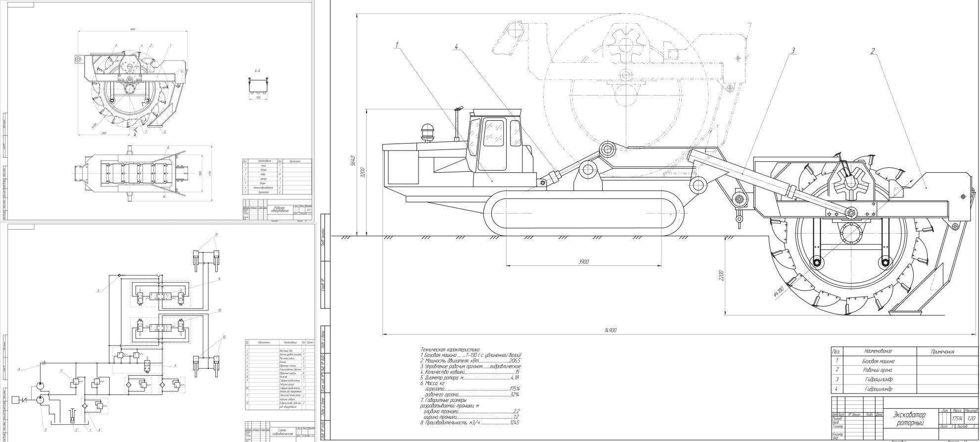This screenshot has width=980, height=442.
Task: Click the "Рабочий орган" row in parts table
Action: coord(878,370)
